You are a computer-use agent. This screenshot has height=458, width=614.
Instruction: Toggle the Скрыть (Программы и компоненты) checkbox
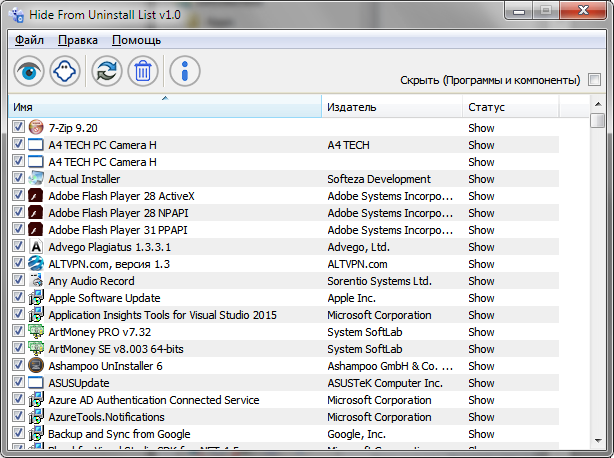594,79
